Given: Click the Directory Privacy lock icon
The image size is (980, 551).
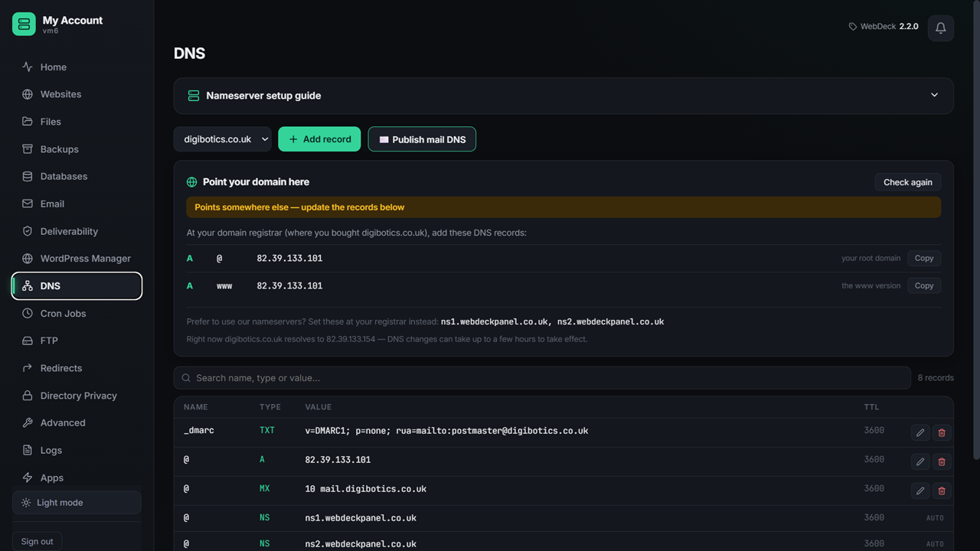Looking at the screenshot, I should [28, 396].
